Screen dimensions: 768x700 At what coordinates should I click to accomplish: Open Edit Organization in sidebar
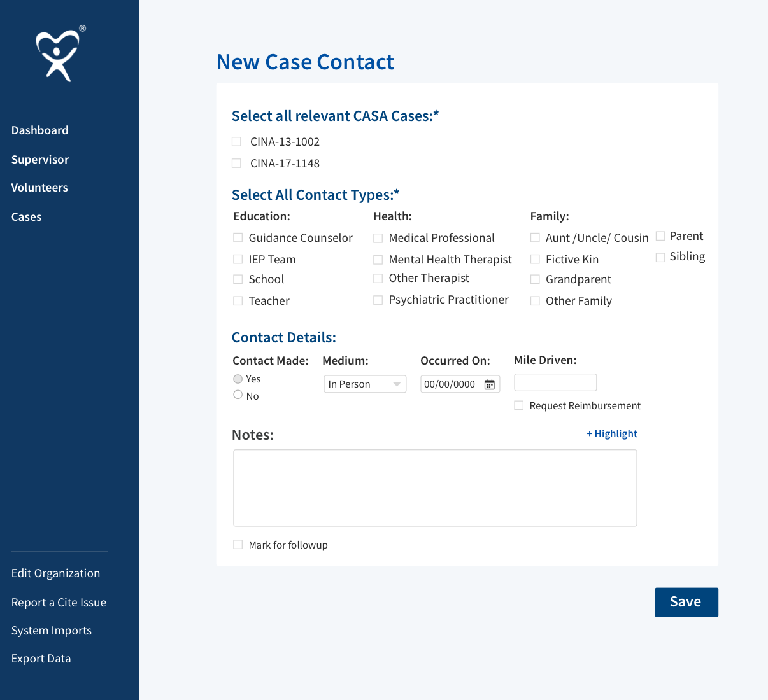tap(56, 573)
